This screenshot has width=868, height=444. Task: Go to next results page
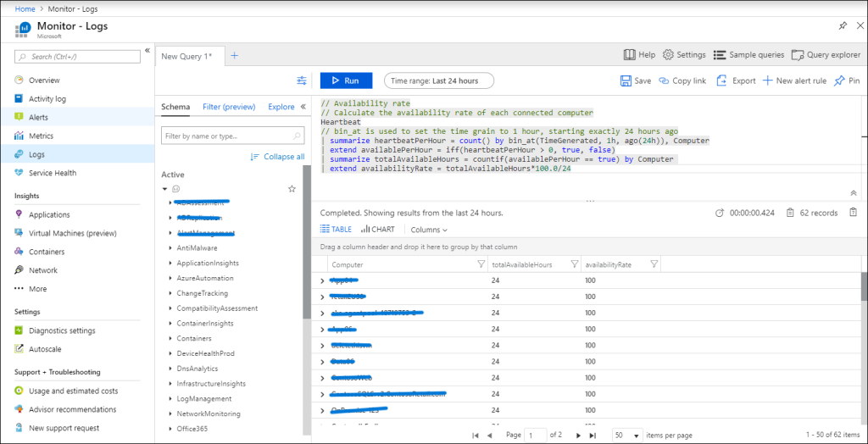(x=578, y=436)
